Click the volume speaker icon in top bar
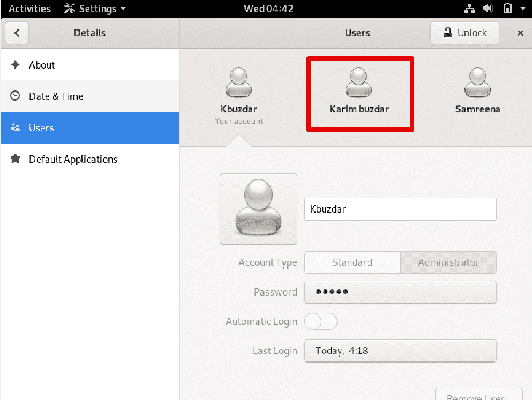532x400 pixels. [x=488, y=9]
